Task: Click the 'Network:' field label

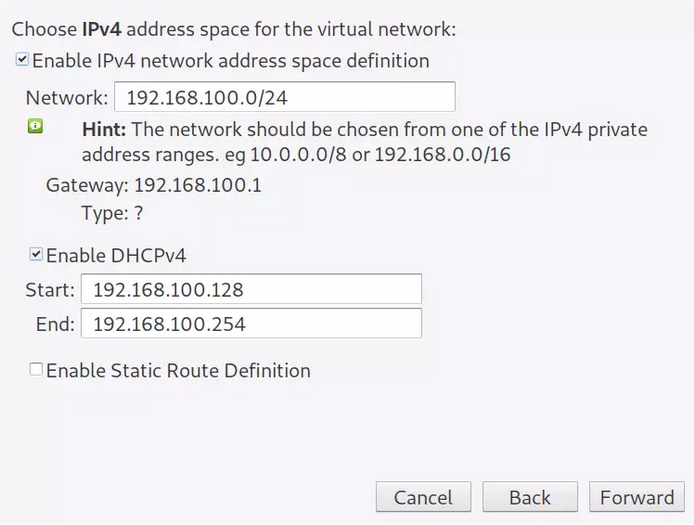Action: (66, 98)
